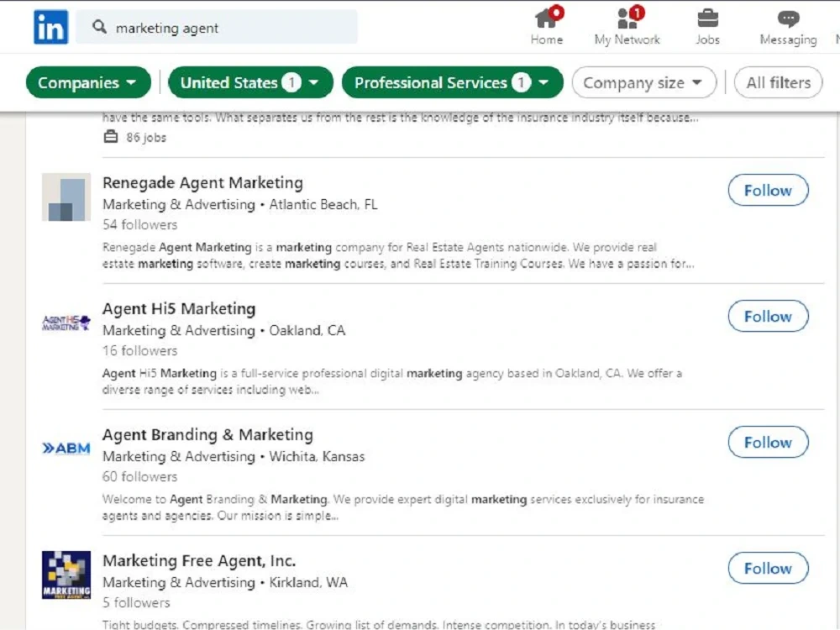Click the Agent Branding & Marketing description

click(403, 507)
